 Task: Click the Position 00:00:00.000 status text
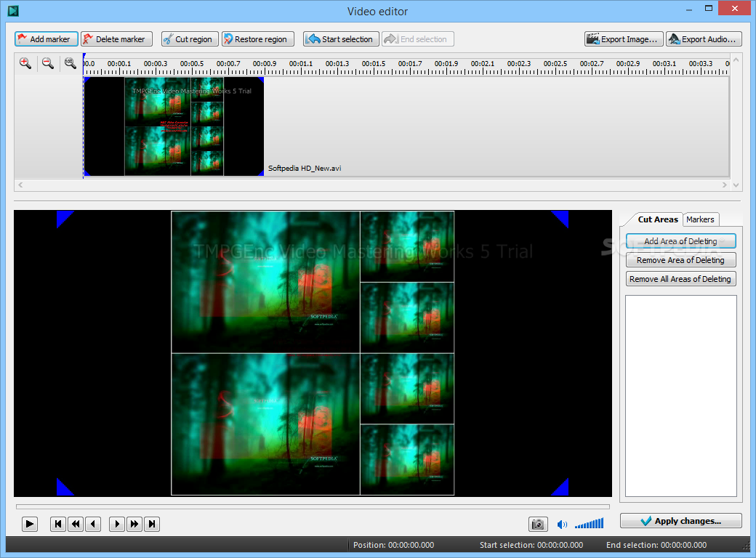click(393, 545)
